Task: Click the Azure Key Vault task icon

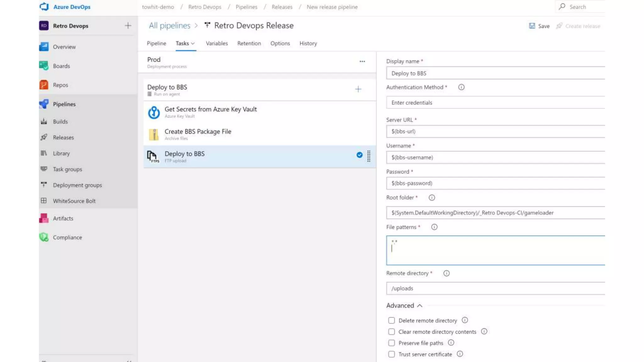Action: (x=154, y=112)
